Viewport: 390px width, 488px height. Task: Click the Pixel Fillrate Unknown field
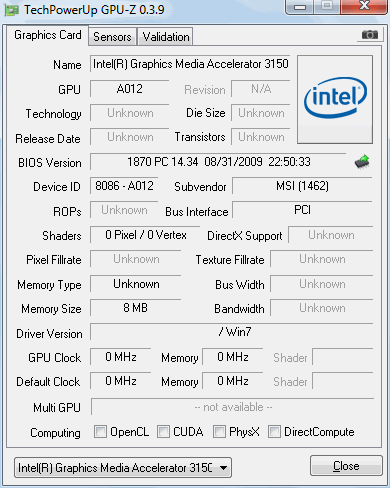(136, 259)
